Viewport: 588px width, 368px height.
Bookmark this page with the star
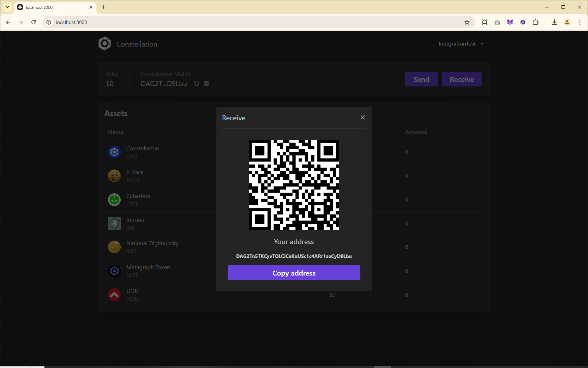(x=467, y=22)
